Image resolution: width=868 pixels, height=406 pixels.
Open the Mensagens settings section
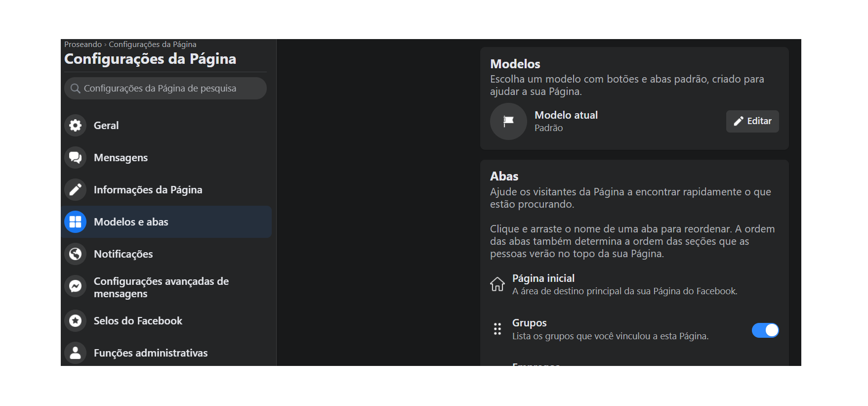pos(166,157)
